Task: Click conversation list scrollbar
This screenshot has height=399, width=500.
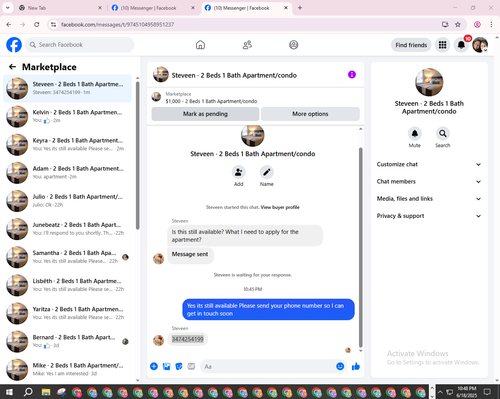Action: (x=137, y=155)
